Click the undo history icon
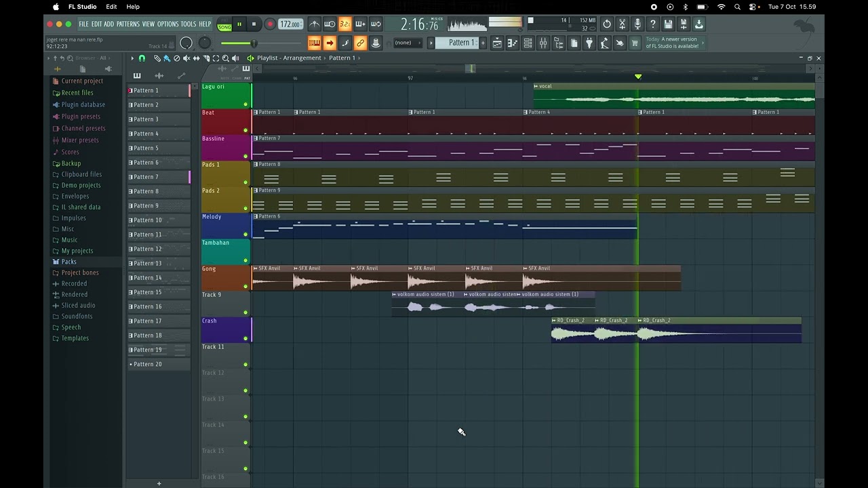868x488 pixels. [x=607, y=24]
